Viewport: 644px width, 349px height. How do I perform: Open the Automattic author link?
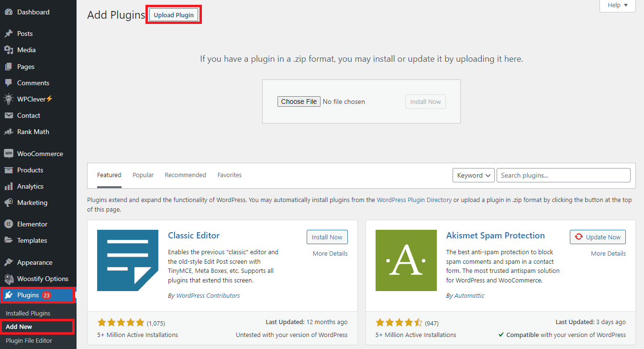pyautogui.click(x=469, y=296)
